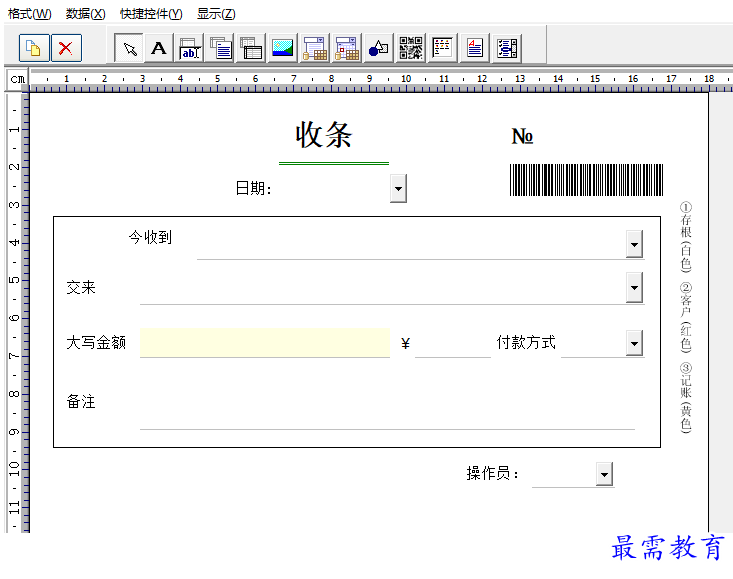The image size is (733, 579).
Task: Expand the 今收到 dropdown arrow
Action: tap(634, 244)
